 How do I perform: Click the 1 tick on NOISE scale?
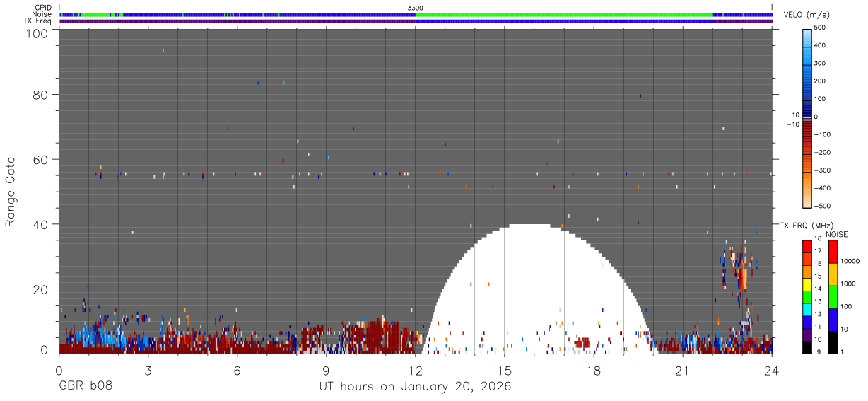(843, 352)
